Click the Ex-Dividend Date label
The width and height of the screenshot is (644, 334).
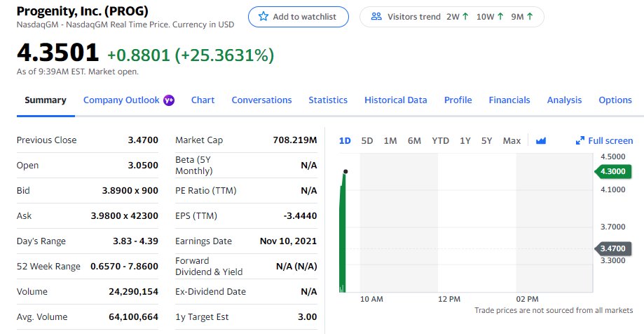pos(211,292)
